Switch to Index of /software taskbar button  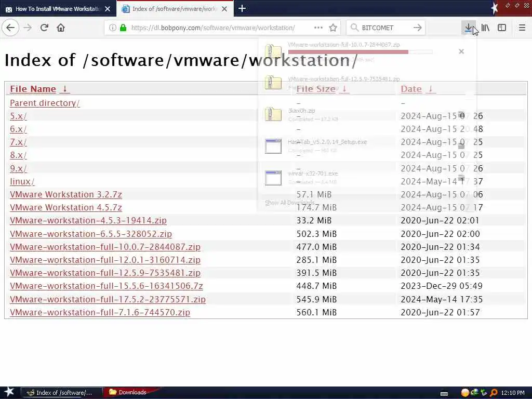[62, 393]
